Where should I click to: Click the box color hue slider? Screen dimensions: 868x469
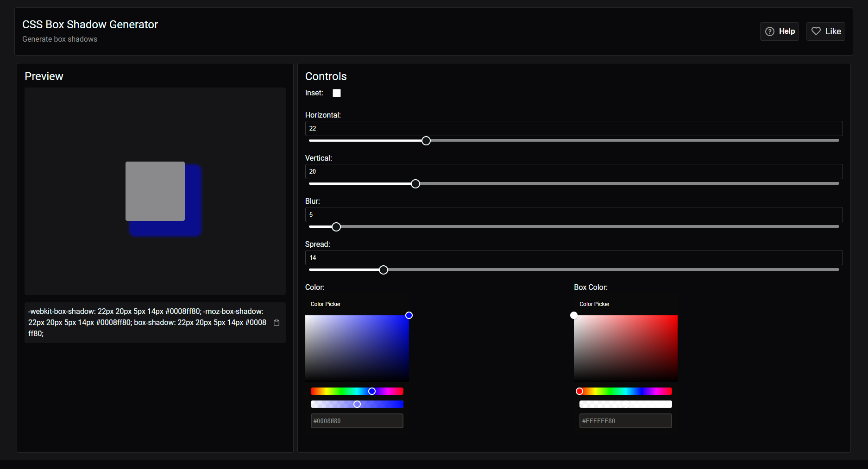626,391
